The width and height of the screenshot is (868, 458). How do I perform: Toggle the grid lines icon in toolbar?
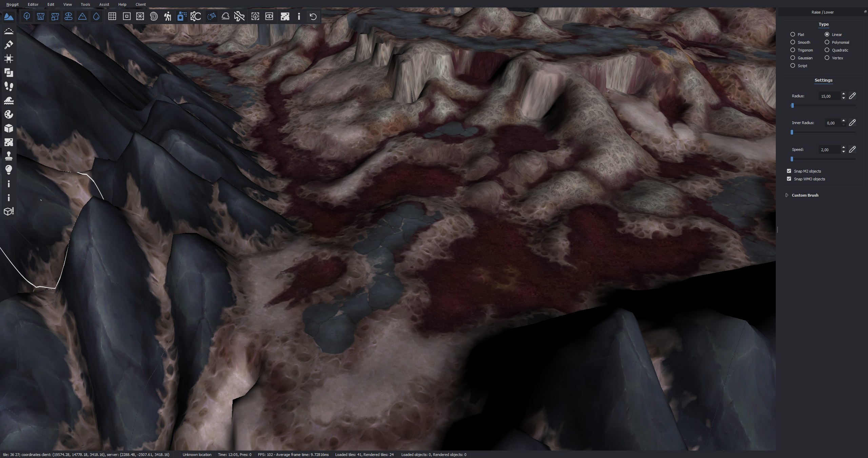coord(112,16)
